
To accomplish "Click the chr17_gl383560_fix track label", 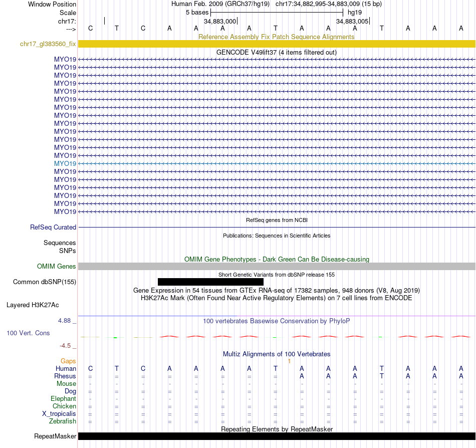I will coord(48,44).
